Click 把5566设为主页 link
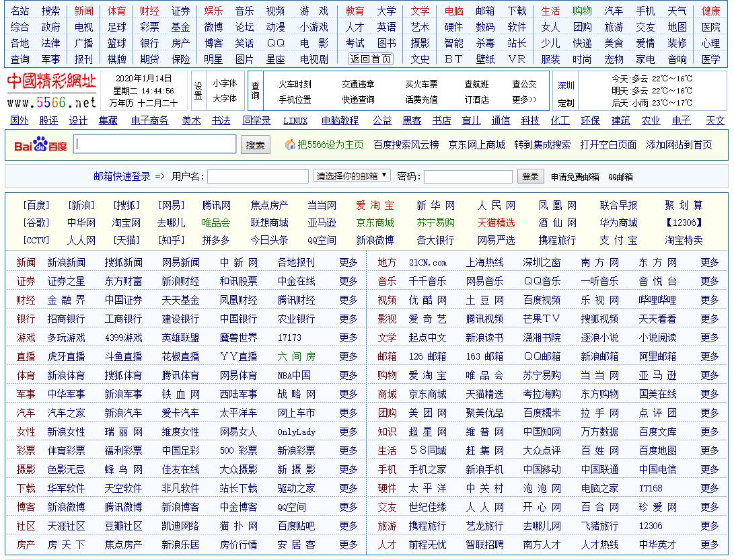Screen dimensions: 734x560 coord(330,145)
